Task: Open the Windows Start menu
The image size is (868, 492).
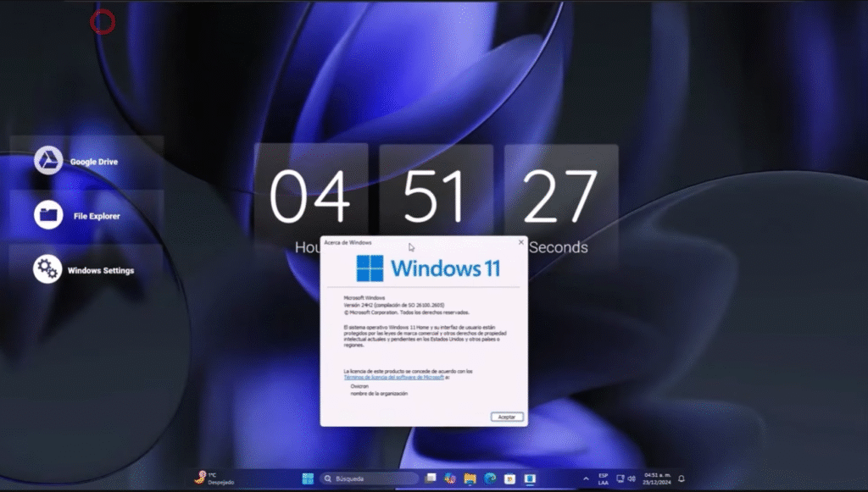Action: point(308,478)
